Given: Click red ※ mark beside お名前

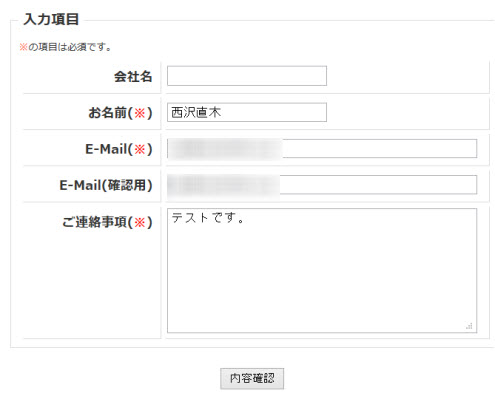Looking at the screenshot, I should [x=140, y=113].
